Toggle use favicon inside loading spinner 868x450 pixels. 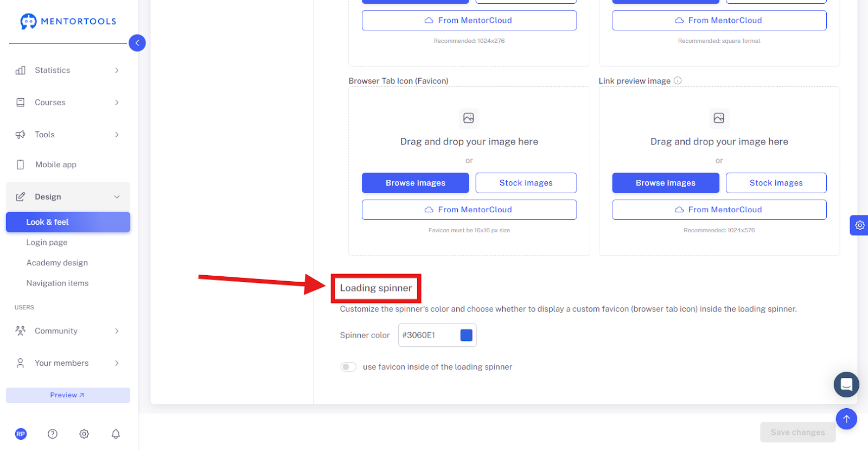click(x=348, y=367)
